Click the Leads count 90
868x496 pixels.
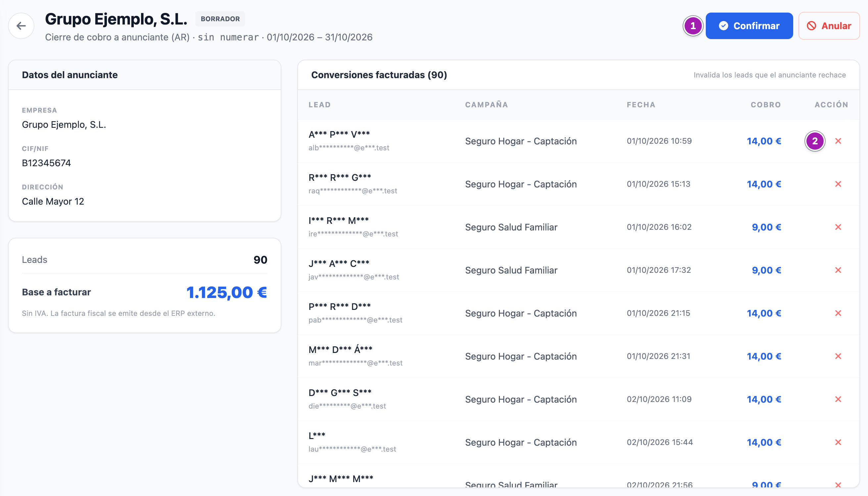[x=260, y=260]
